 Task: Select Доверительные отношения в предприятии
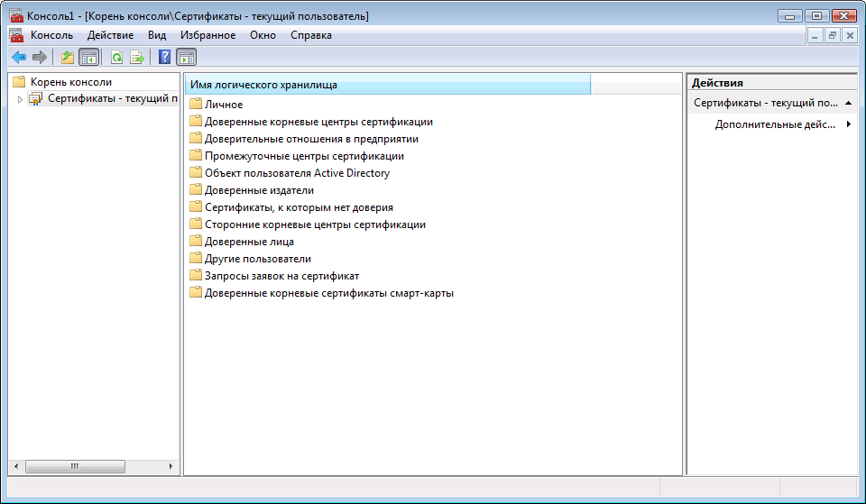point(311,139)
